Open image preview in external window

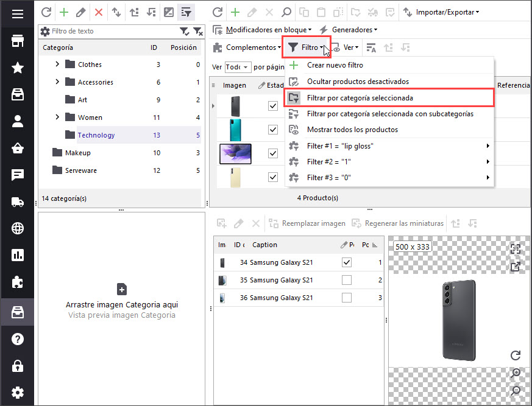[516, 267]
